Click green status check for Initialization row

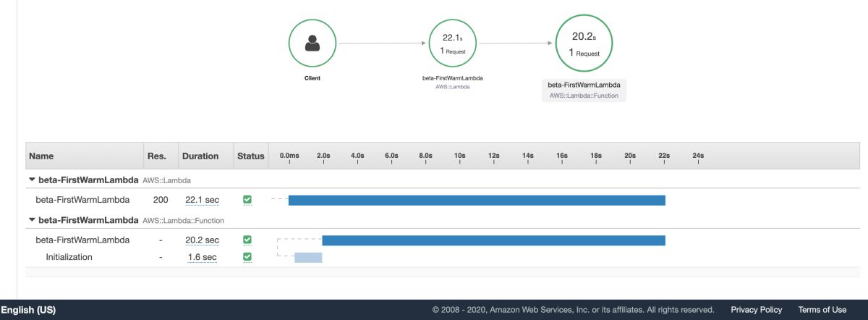pos(247,257)
